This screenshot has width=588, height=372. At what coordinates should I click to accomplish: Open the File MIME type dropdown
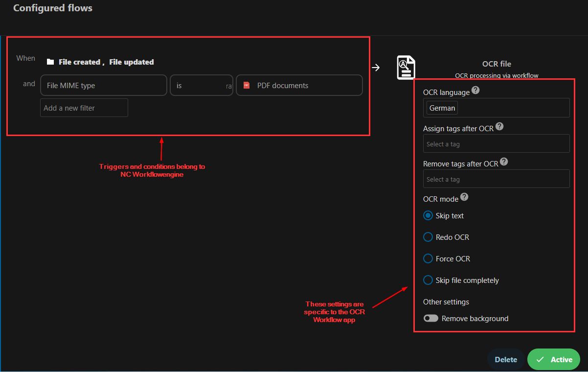pyautogui.click(x=104, y=85)
